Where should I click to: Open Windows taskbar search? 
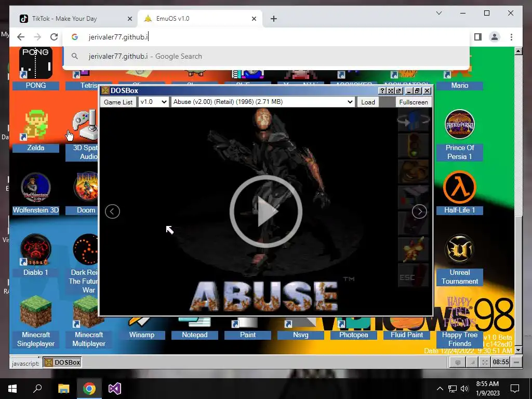click(37, 389)
